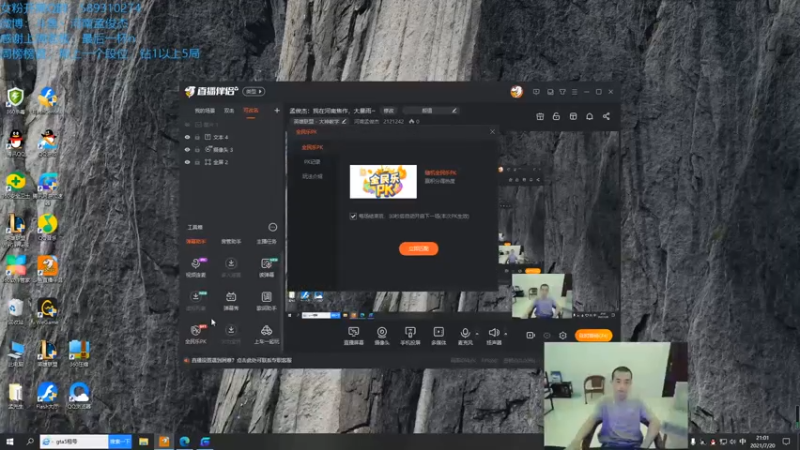Toggle lock on the 摄像头 3 layer

(x=197, y=149)
